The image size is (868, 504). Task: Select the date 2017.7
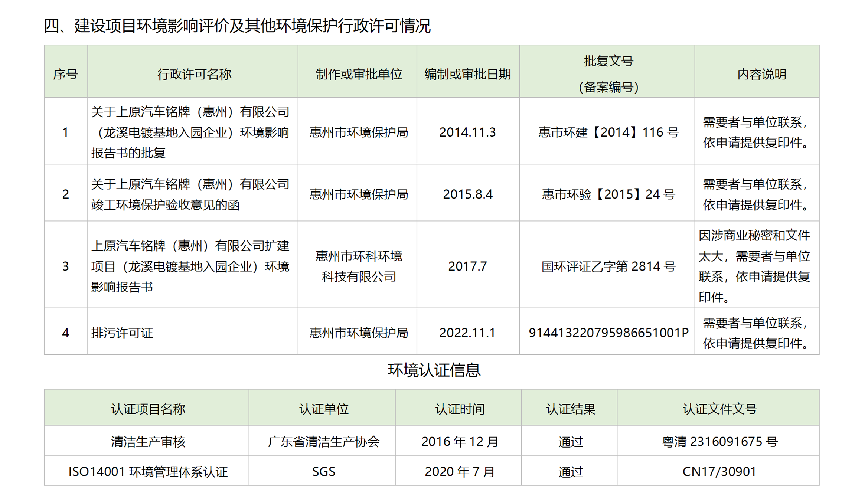click(467, 266)
